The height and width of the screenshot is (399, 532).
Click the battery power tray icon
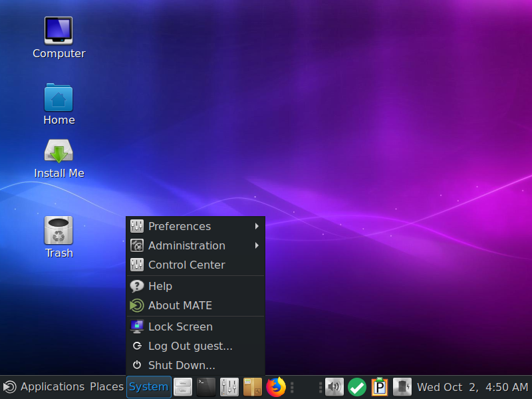click(x=402, y=387)
